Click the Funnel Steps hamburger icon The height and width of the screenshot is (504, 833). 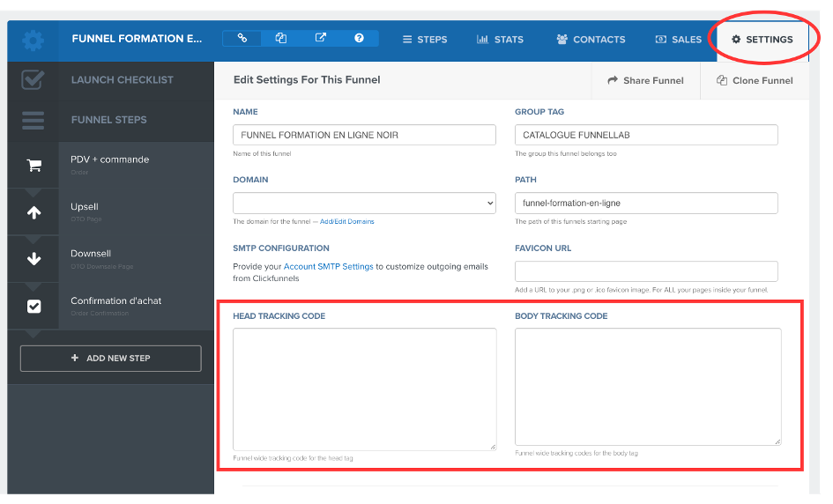(x=33, y=120)
